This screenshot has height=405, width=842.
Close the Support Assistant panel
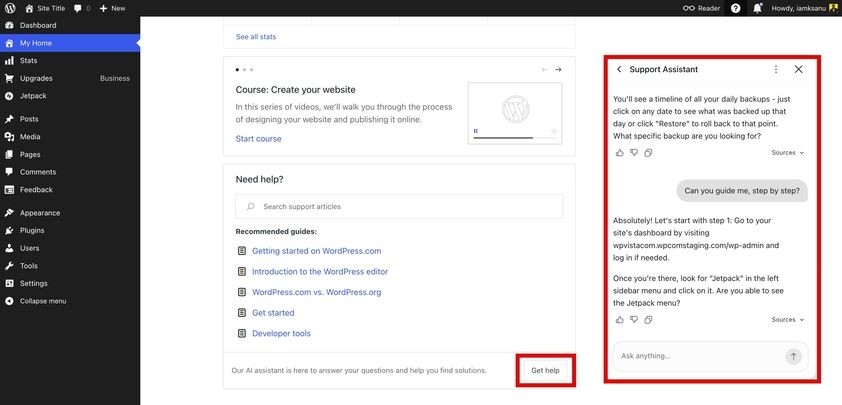coord(799,69)
